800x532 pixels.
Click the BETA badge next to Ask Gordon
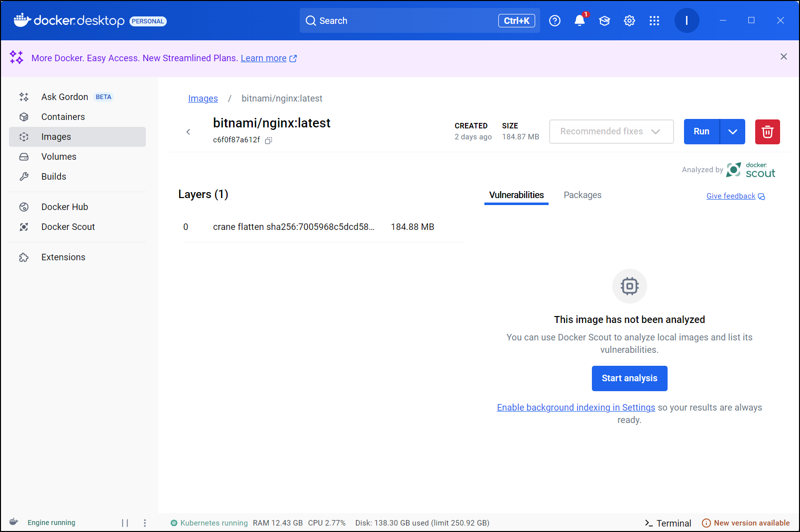[104, 97]
